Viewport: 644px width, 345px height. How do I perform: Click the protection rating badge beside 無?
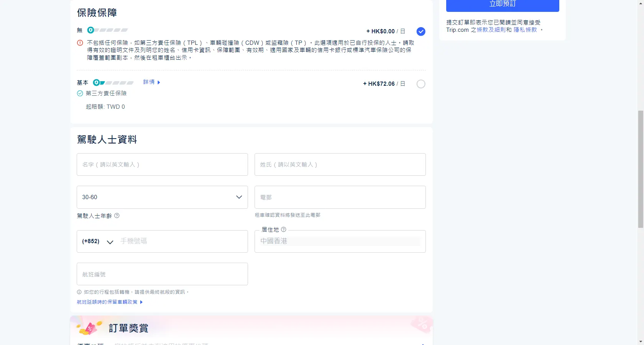[x=107, y=30]
